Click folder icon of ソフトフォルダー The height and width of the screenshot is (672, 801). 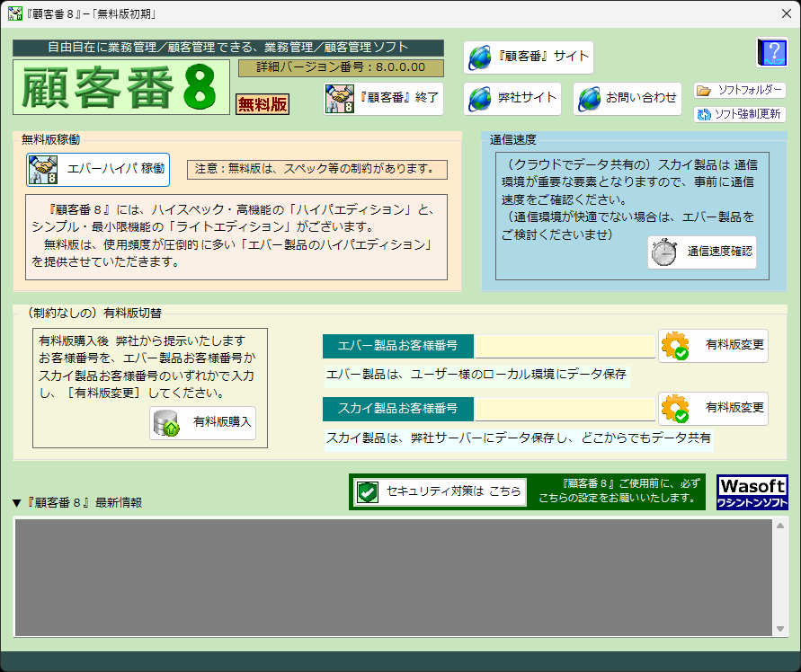click(x=704, y=91)
